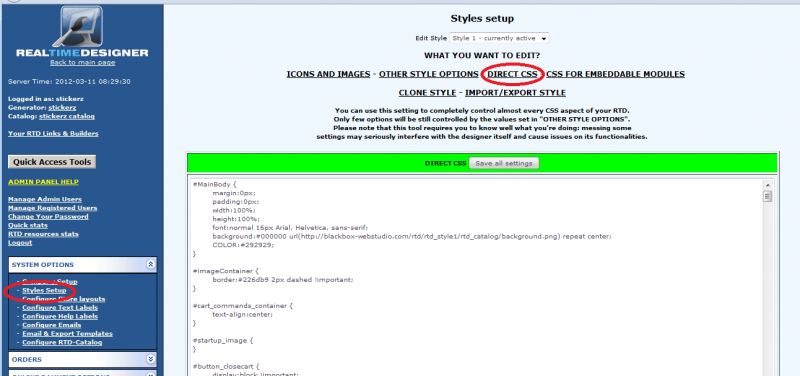Expand ORDERS section with chevron icon
The height and width of the screenshot is (376, 800).
(x=150, y=359)
